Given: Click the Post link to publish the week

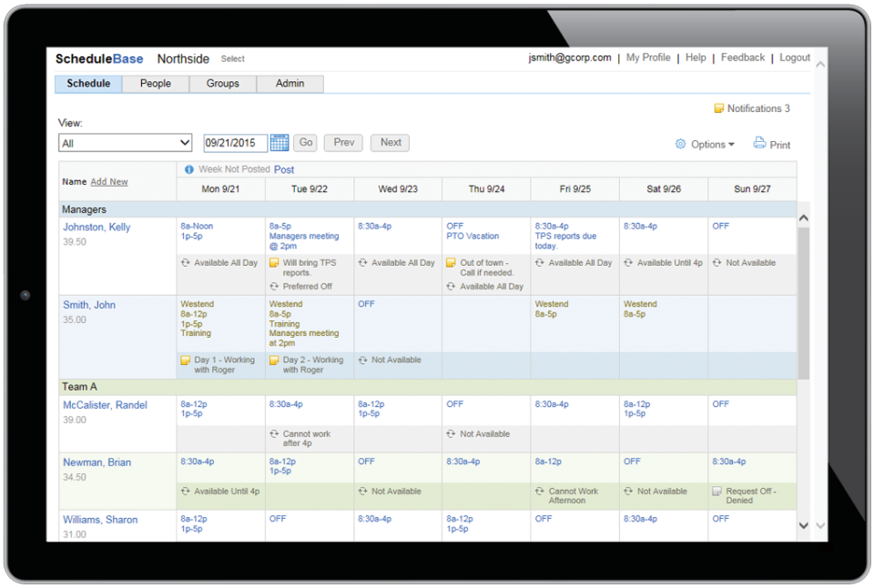Looking at the screenshot, I should pyautogui.click(x=285, y=169).
